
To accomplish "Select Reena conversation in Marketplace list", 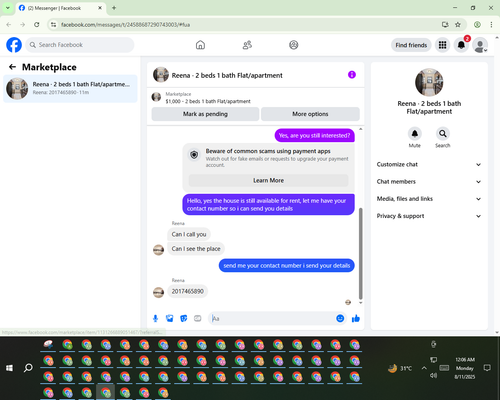I will (x=70, y=89).
